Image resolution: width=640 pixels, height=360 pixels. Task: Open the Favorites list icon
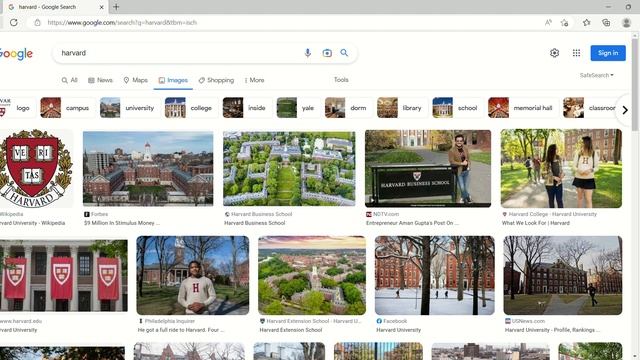coord(587,22)
